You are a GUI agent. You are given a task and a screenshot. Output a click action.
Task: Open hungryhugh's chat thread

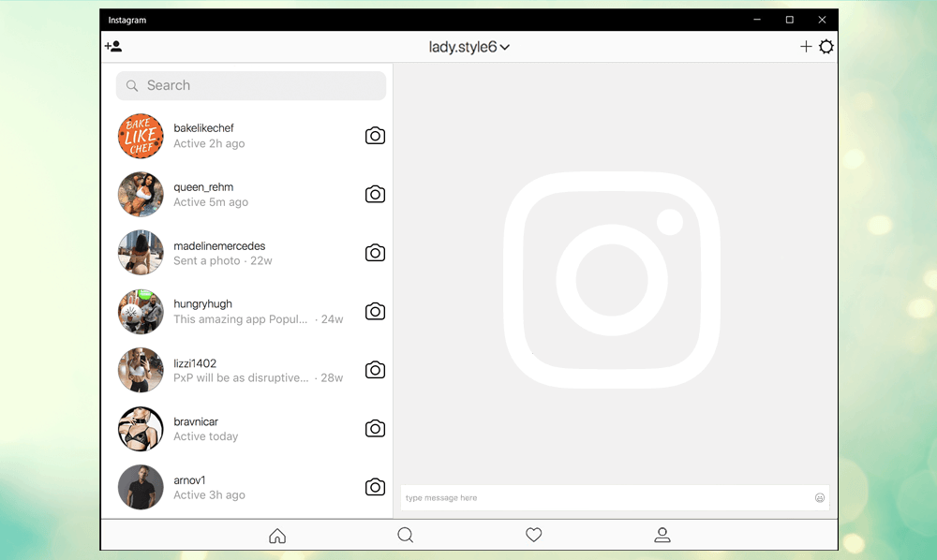[x=234, y=311]
